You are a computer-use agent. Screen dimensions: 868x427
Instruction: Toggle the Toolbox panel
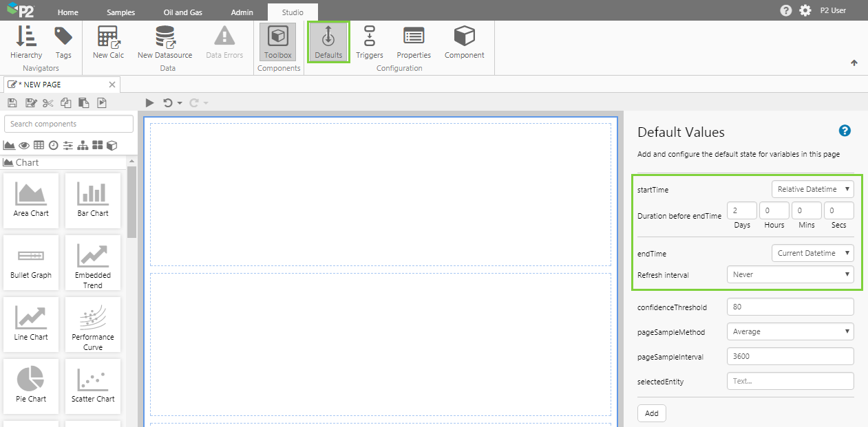click(x=278, y=42)
